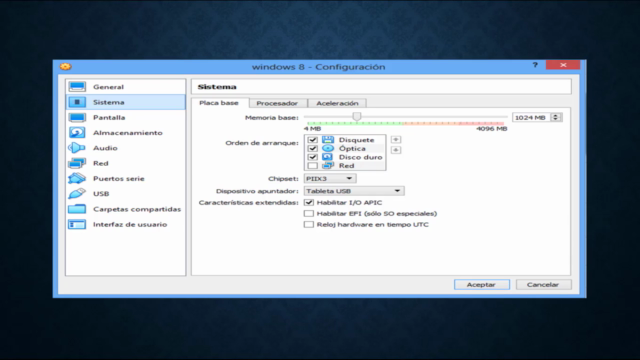Click the VirtualBox title bar icon

pos(65,67)
